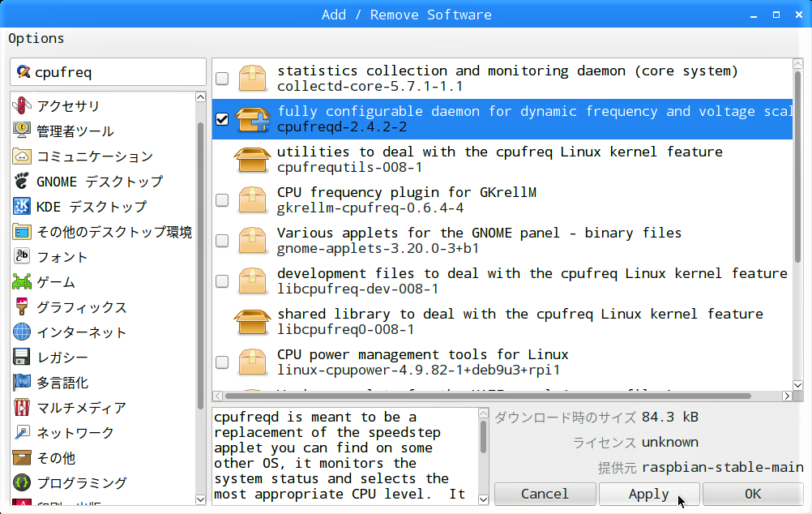This screenshot has width=812, height=514.
Task: Select the ゲーム category icon
Action: coord(22,282)
